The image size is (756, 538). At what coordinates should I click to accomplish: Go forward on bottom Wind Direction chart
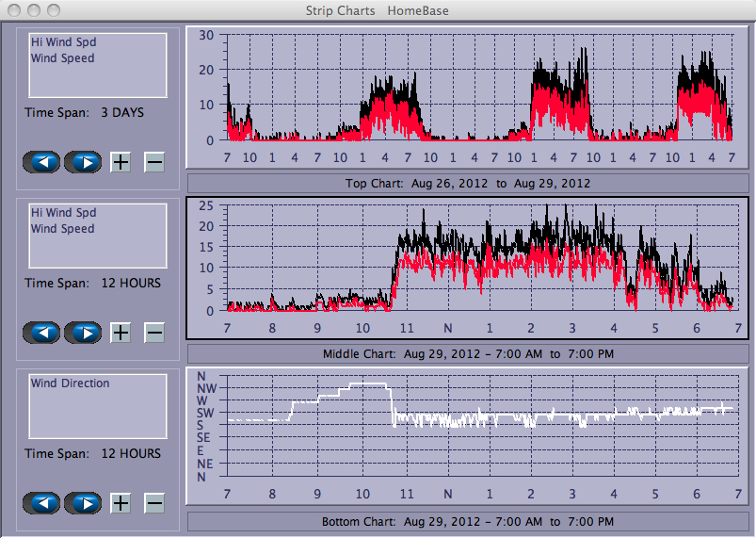pos(83,503)
